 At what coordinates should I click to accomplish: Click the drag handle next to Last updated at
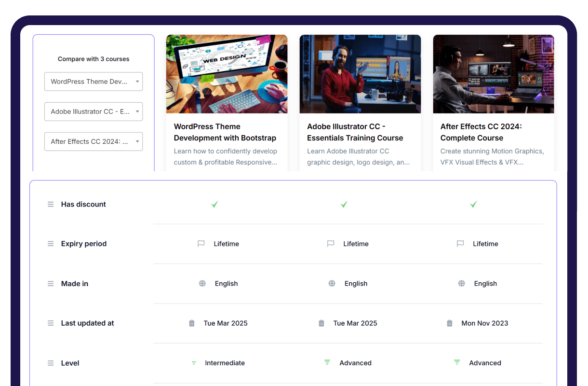click(51, 323)
